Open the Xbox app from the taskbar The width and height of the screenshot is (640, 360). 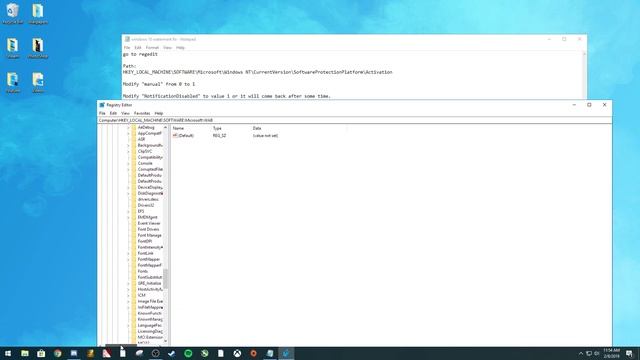237,353
